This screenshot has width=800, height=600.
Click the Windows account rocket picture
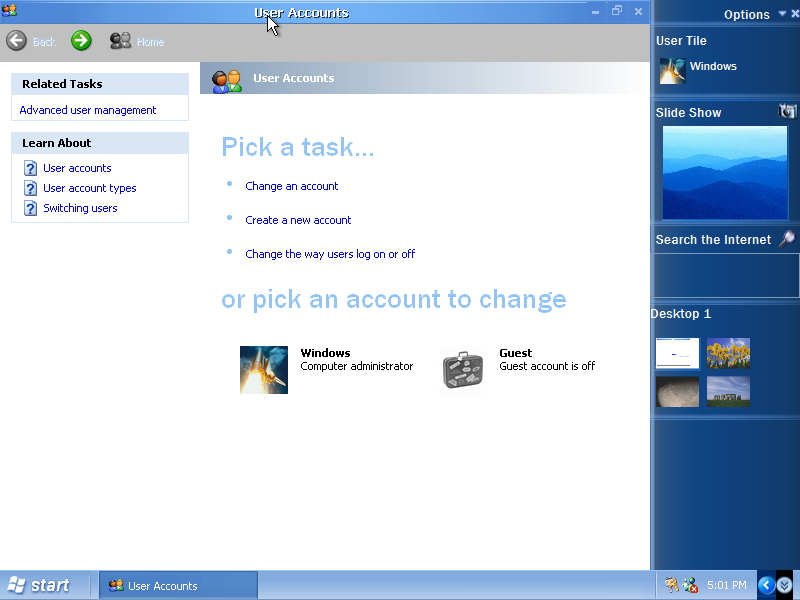[264, 370]
